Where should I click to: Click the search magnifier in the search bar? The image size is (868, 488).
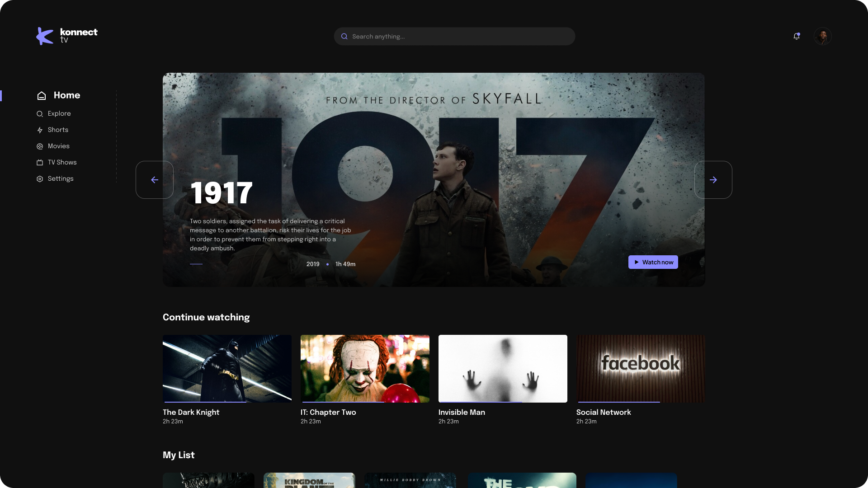pos(344,36)
